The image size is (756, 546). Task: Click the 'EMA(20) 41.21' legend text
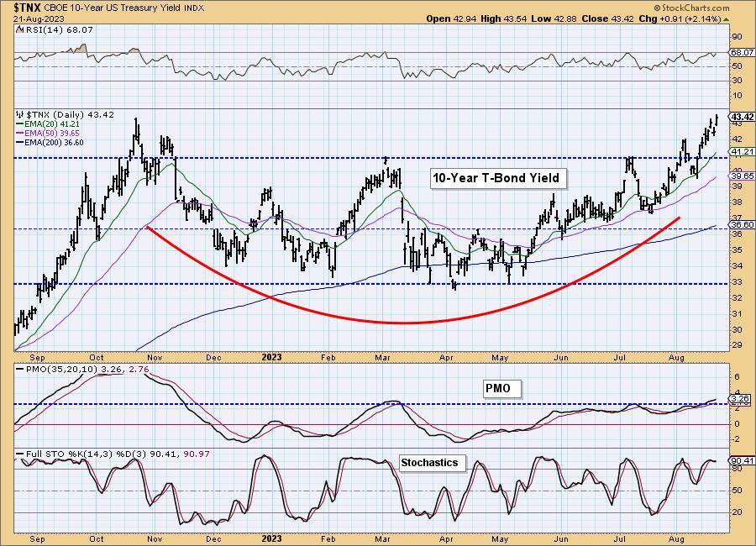pos(52,124)
